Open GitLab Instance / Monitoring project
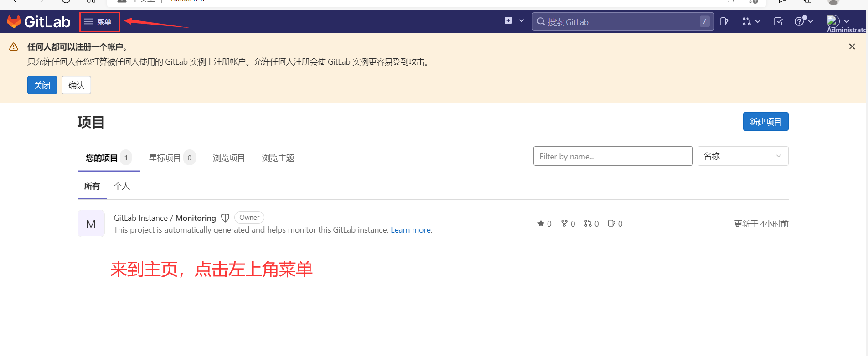 click(165, 218)
